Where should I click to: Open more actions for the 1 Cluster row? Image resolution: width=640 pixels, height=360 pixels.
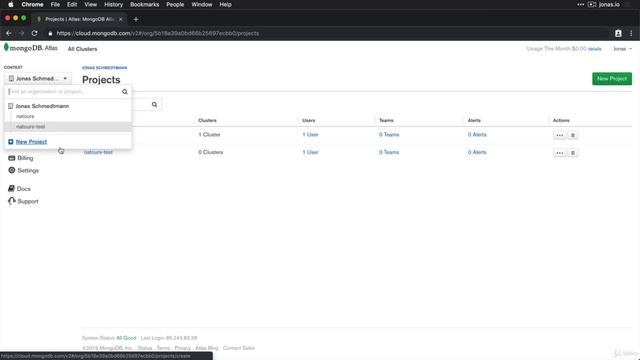(560, 135)
